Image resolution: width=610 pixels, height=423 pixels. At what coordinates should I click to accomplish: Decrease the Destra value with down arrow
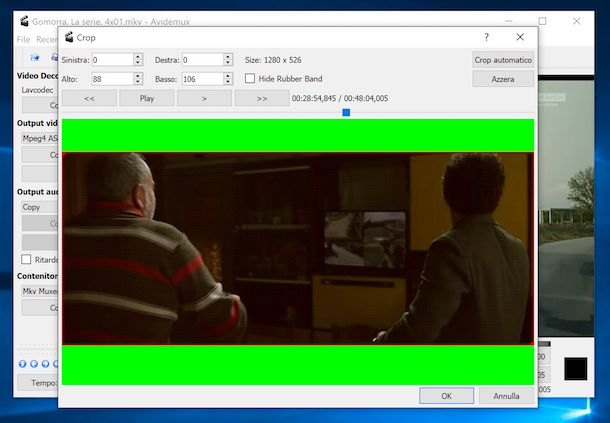pyautogui.click(x=228, y=62)
